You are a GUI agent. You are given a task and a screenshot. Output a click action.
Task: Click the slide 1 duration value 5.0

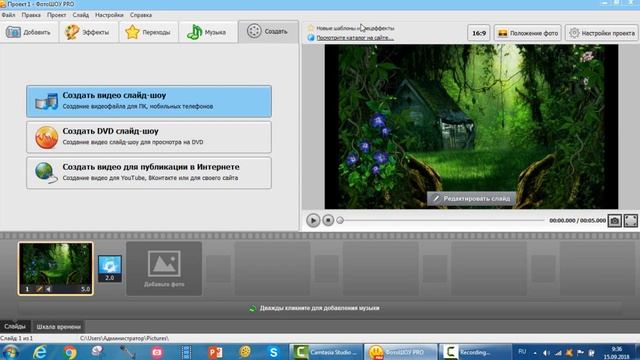point(85,289)
